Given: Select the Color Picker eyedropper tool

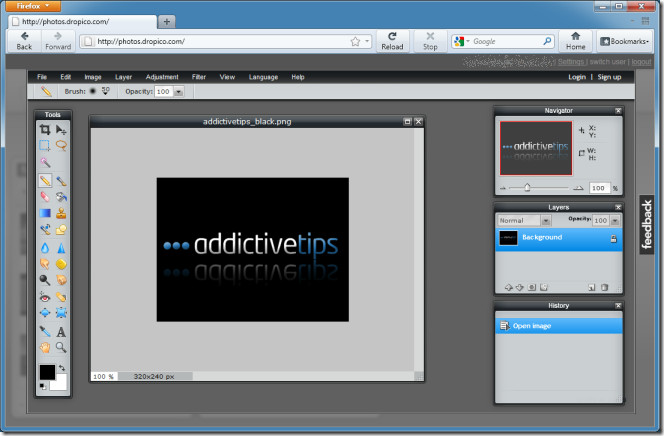Looking at the screenshot, I should (45, 332).
